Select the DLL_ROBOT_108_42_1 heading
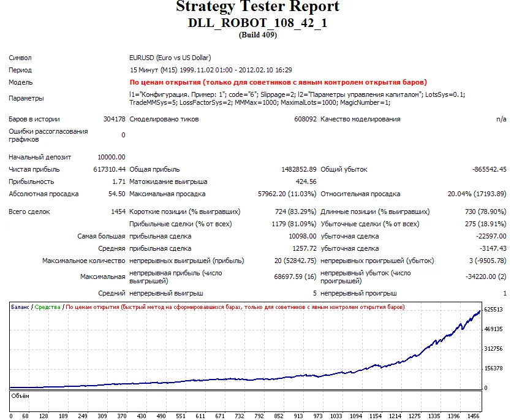 257,23
